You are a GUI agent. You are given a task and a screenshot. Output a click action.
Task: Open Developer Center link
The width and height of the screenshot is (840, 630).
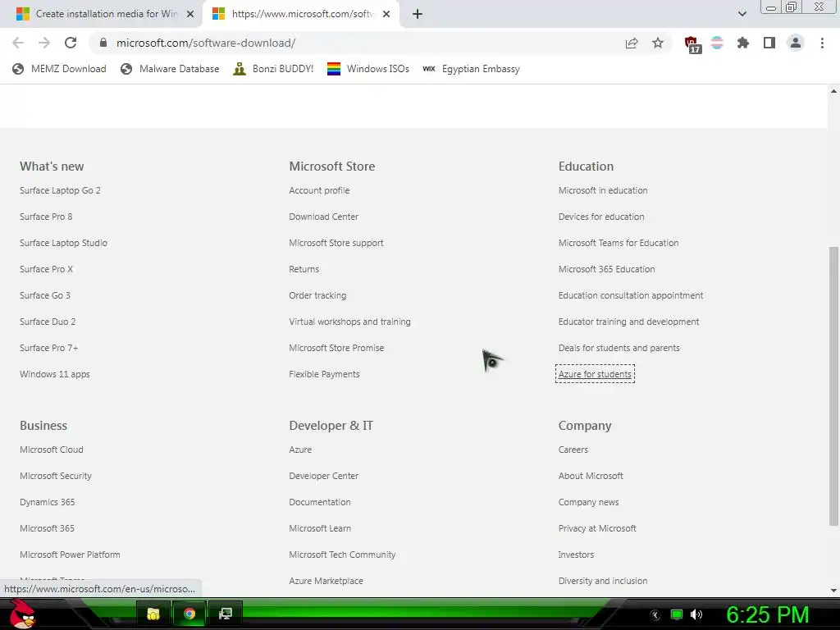click(x=323, y=476)
